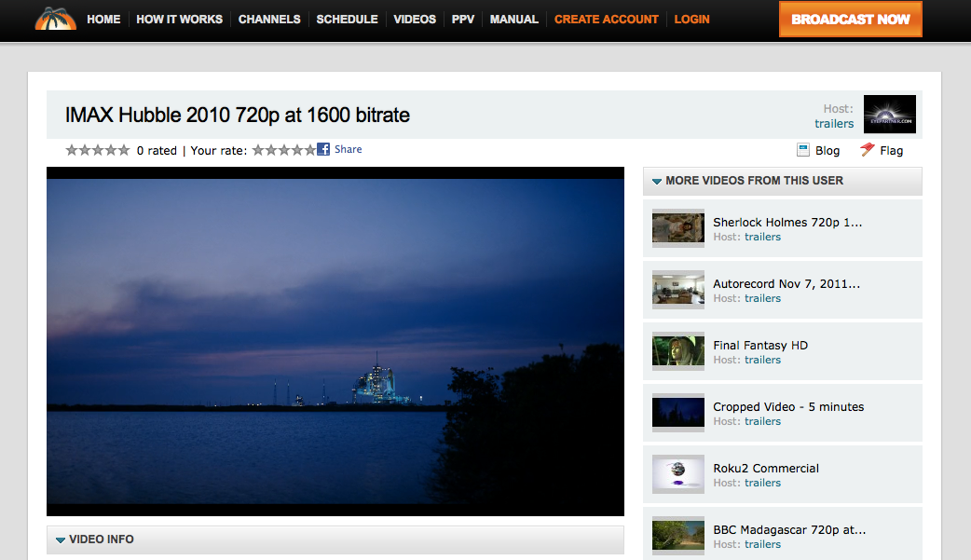The image size is (971, 560).
Task: Open the Schedule menu item
Action: click(x=347, y=20)
